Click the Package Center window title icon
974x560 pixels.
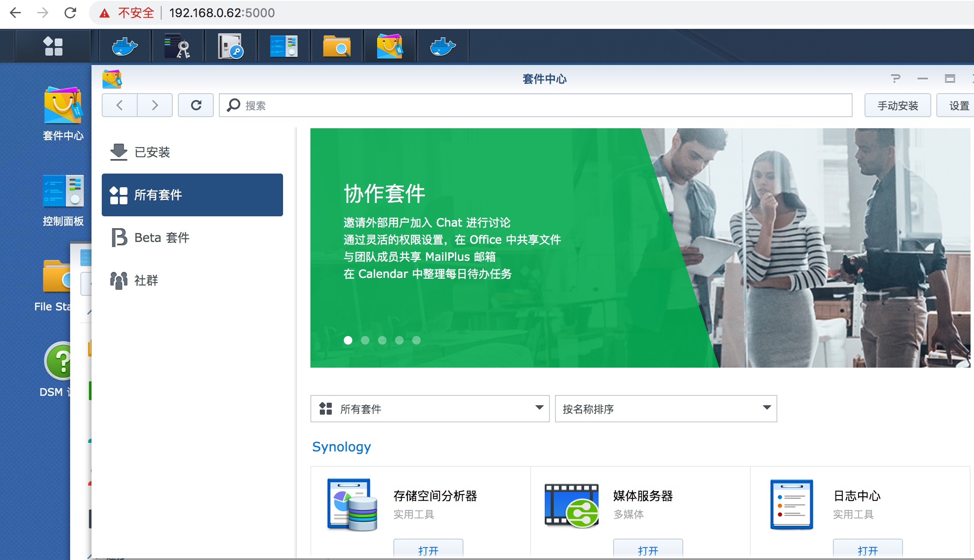112,79
